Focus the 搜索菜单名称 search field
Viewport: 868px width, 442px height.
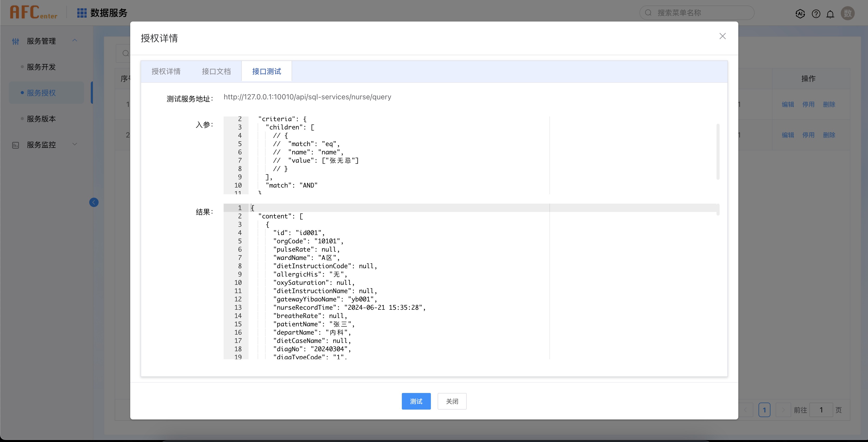pos(697,13)
